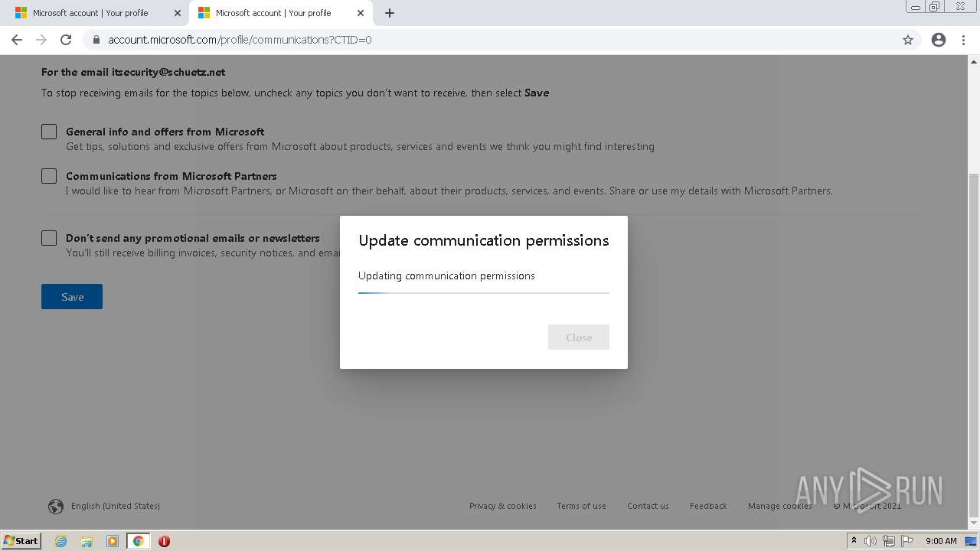
Task: Click the itsecurity@schuetz.net email text
Action: coord(168,72)
